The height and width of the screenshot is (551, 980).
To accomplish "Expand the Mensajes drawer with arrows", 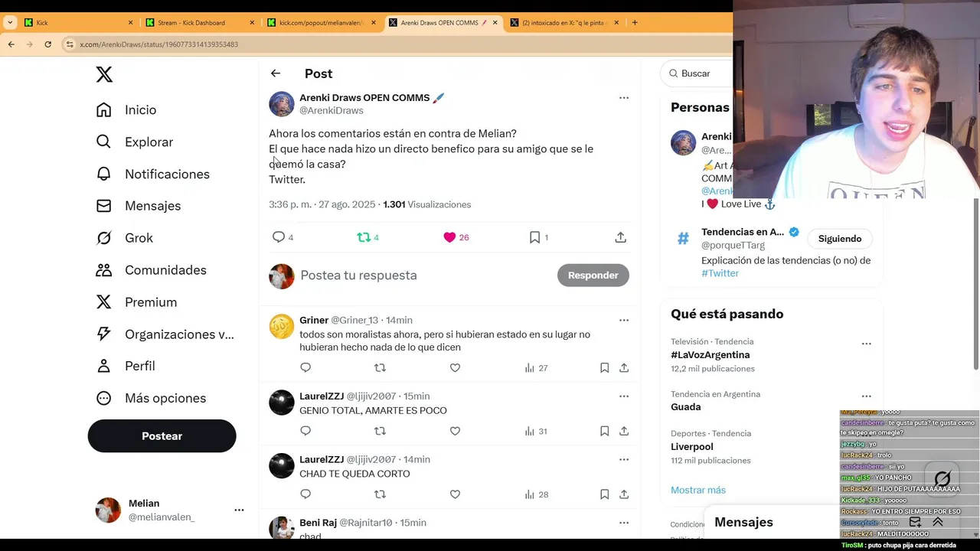I will (938, 522).
